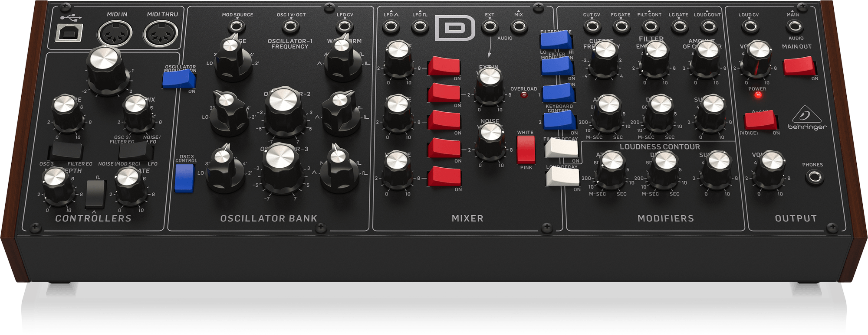Flip the red WHITE/PINK noise switch

526,150
